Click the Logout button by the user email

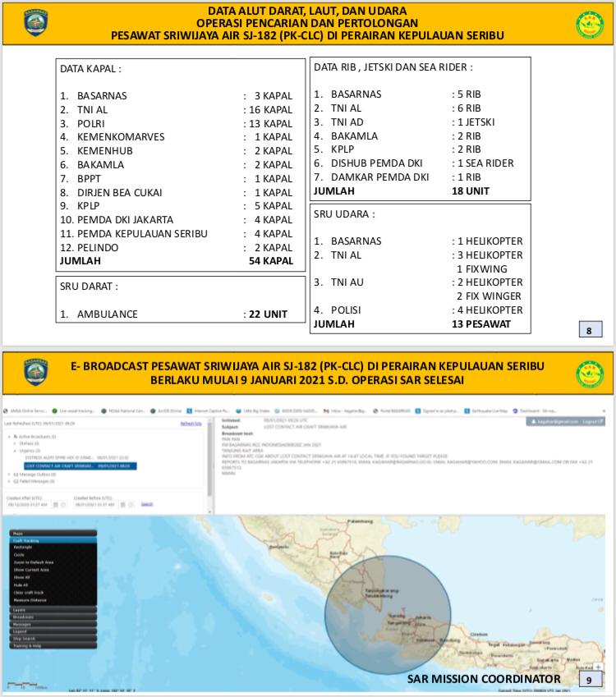pos(594,421)
